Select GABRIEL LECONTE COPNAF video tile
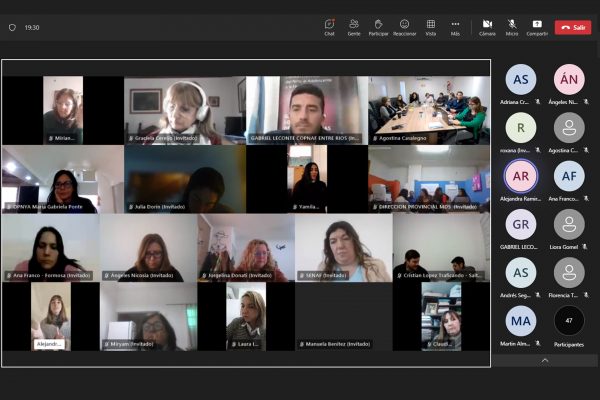This screenshot has width=600, height=400. point(307,110)
